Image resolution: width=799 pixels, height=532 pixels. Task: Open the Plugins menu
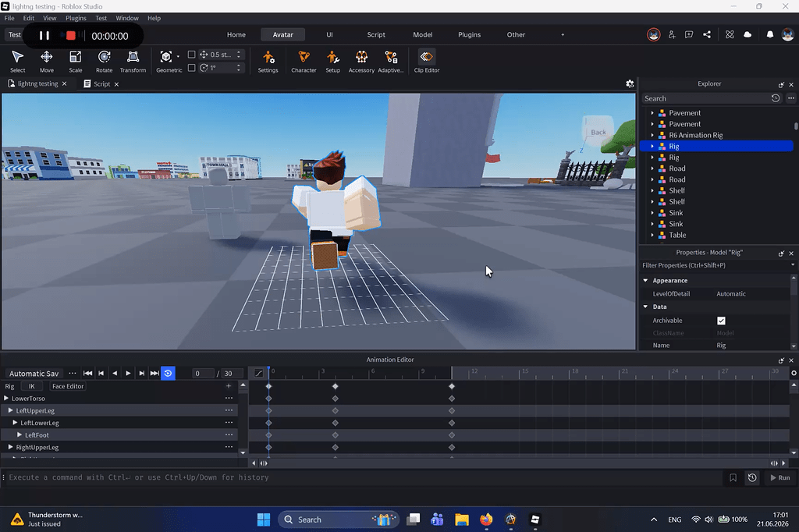pos(76,18)
